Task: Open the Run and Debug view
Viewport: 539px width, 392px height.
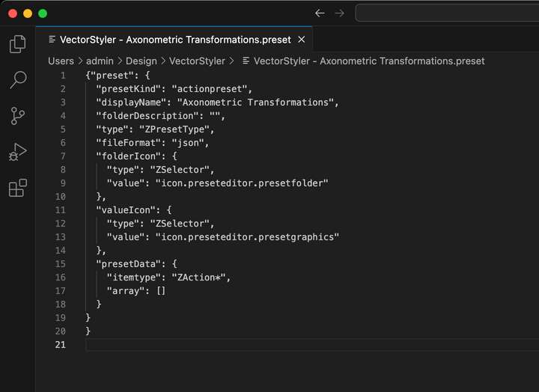Action: tap(17, 152)
